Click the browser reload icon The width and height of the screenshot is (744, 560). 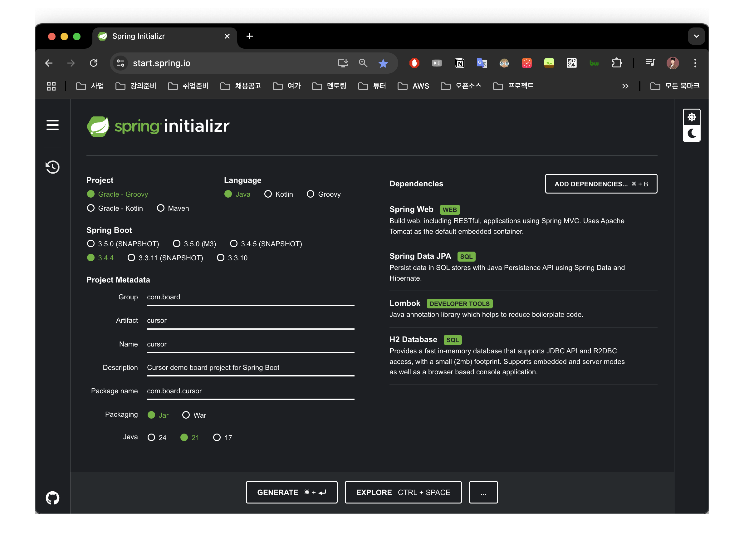94,63
